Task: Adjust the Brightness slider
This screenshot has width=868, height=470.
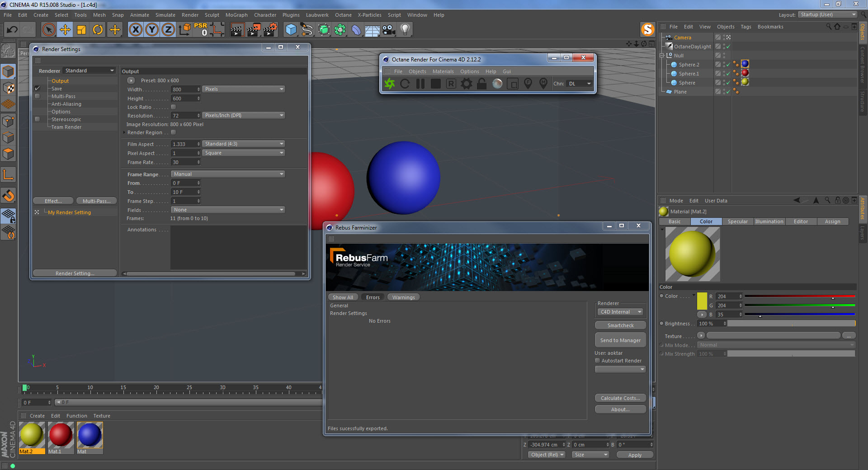Action: point(791,324)
